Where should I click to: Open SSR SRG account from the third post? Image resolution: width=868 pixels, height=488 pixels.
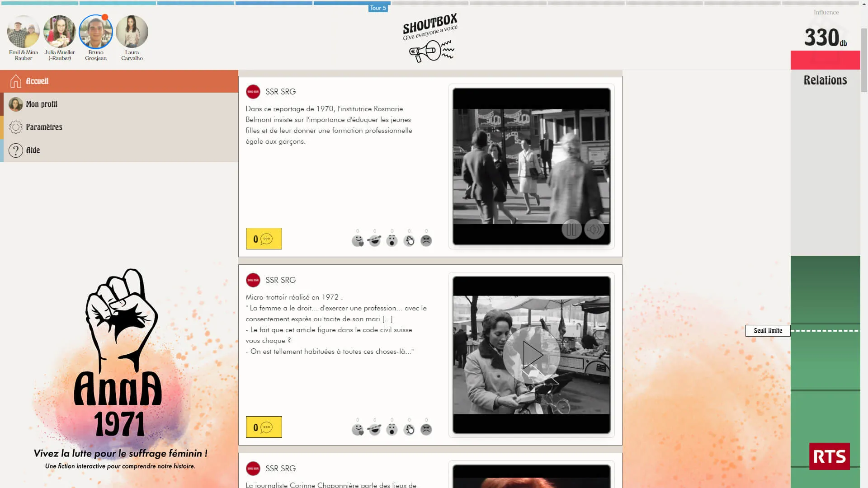pyautogui.click(x=253, y=469)
